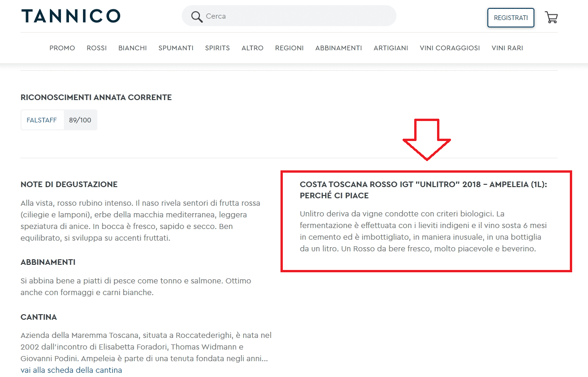Click the REGISTRATI button
The width and height of the screenshot is (588, 377).
[x=511, y=18]
